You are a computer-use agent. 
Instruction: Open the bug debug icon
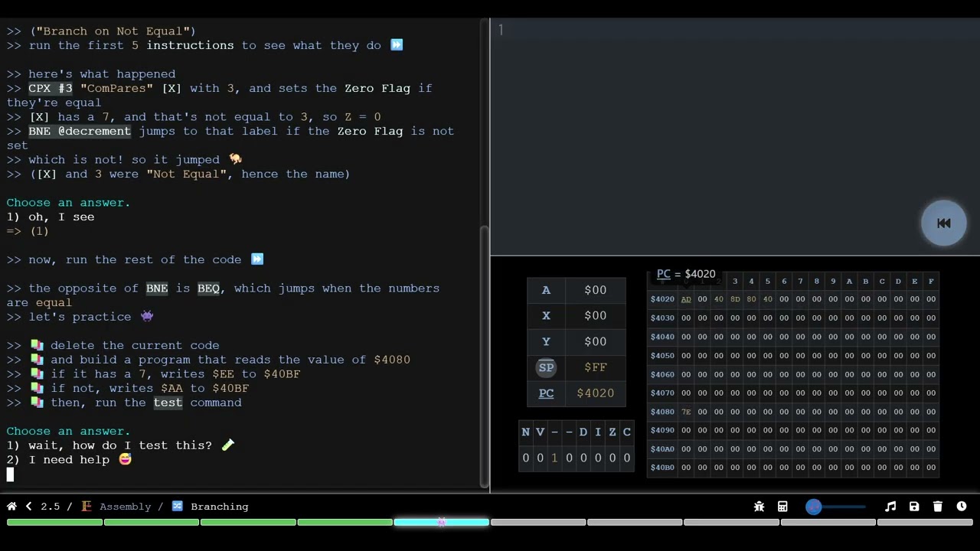click(x=759, y=507)
